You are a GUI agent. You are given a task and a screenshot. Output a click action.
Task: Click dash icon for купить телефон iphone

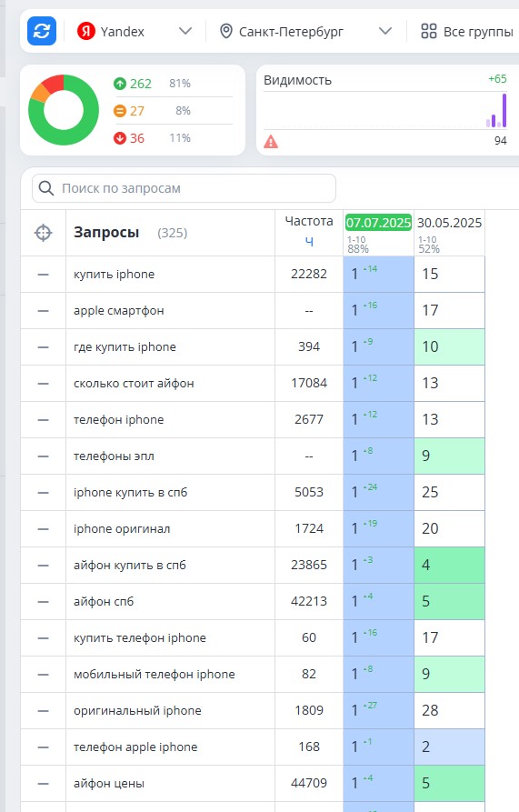coord(43,638)
